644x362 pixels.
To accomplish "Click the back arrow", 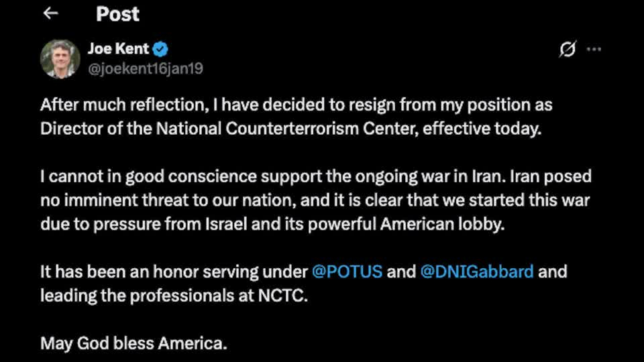I will [x=50, y=13].
